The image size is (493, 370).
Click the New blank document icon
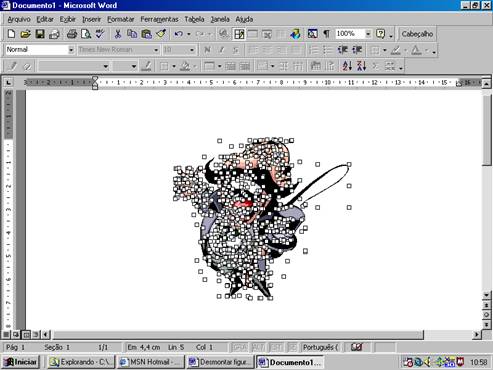click(11, 34)
